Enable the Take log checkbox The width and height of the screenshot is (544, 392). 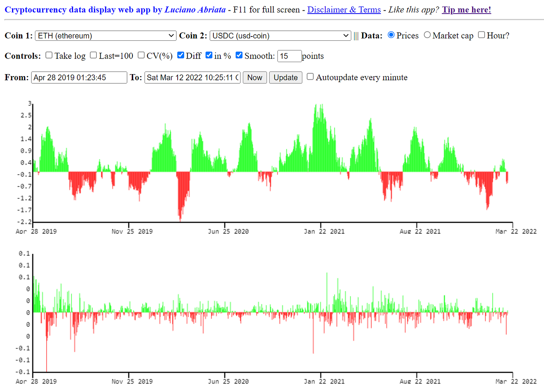(x=49, y=55)
